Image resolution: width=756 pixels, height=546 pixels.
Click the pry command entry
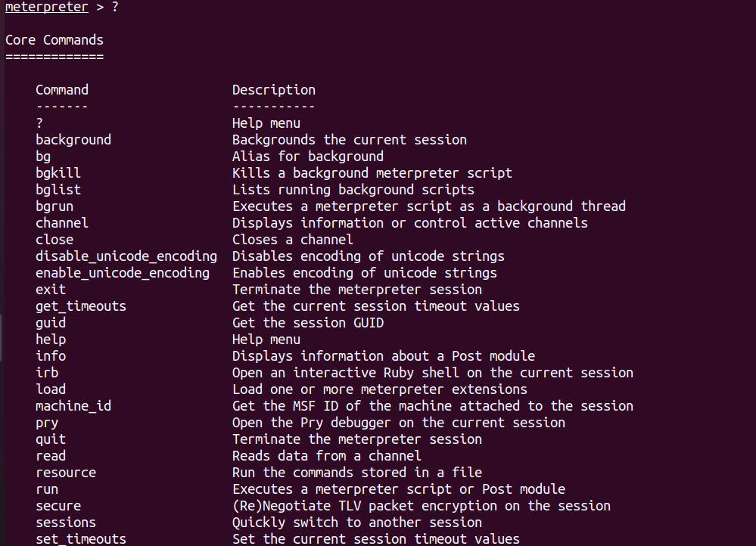point(47,423)
